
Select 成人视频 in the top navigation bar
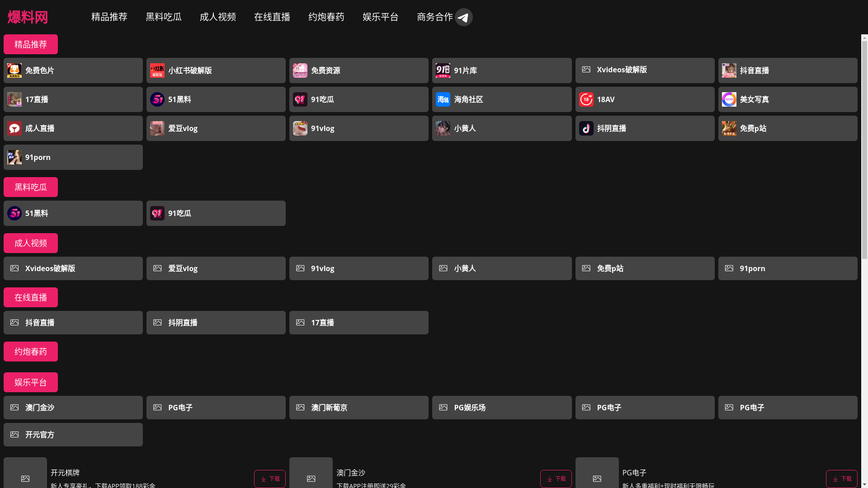pyautogui.click(x=218, y=17)
